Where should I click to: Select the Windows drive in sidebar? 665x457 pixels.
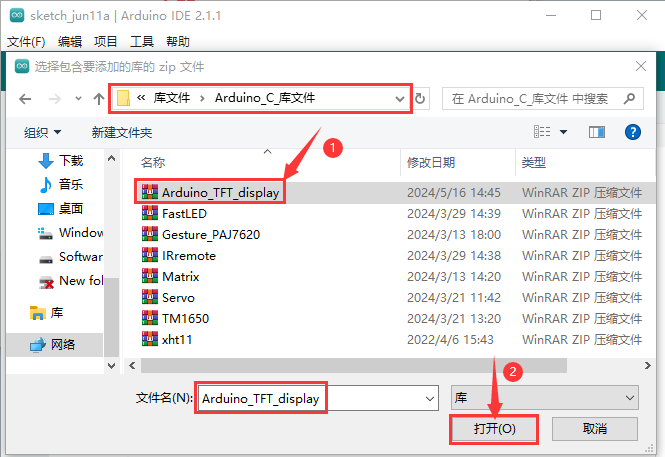[70, 233]
